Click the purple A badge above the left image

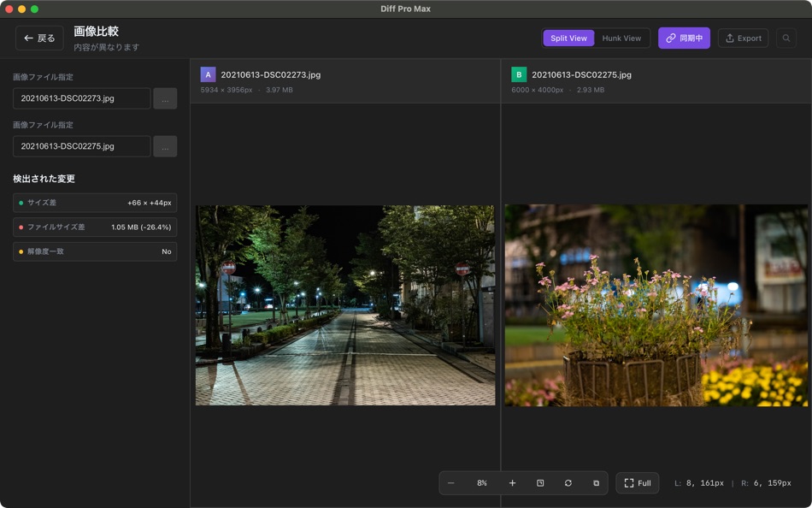(x=206, y=74)
